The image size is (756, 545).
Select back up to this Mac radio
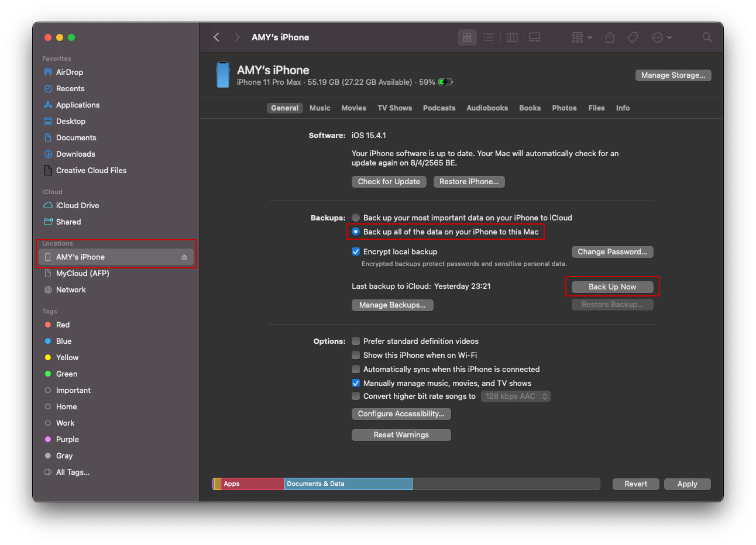(356, 232)
